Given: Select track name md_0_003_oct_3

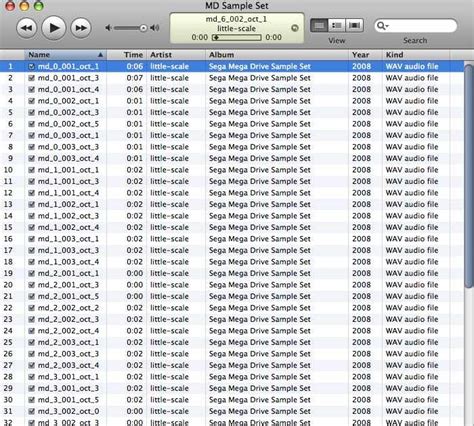Looking at the screenshot, I should [x=68, y=147].
